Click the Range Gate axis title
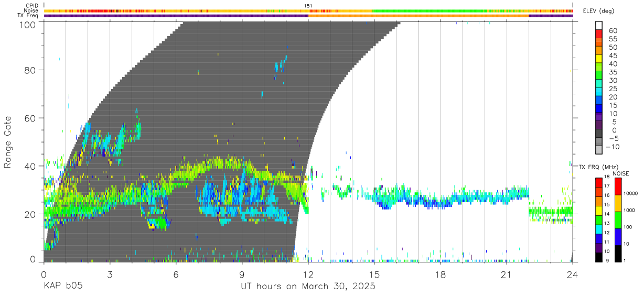Screen dimensions: 644x297 click(x=8, y=142)
